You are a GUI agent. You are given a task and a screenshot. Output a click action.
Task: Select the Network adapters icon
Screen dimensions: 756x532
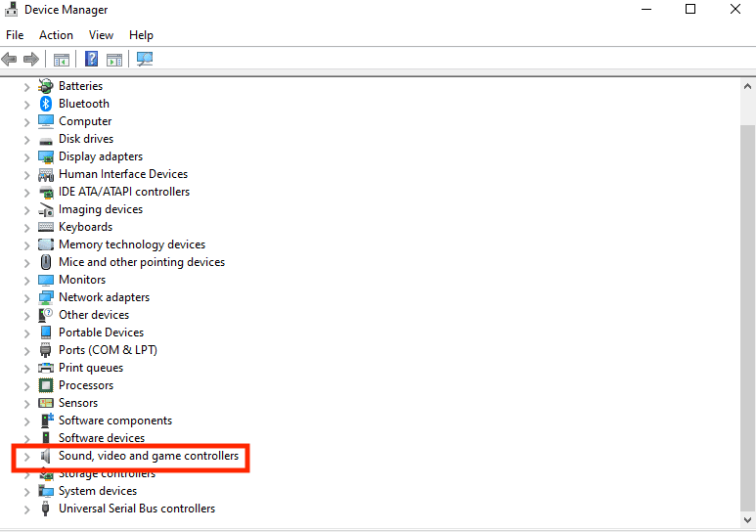[x=46, y=297]
